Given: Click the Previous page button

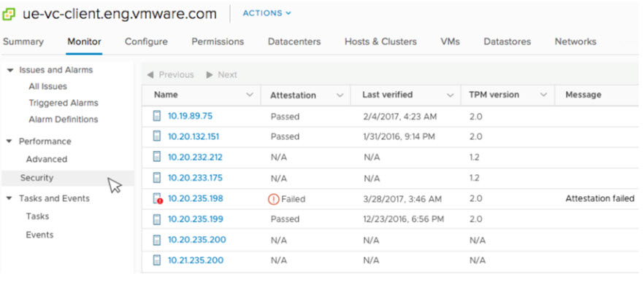Looking at the screenshot, I should point(170,74).
